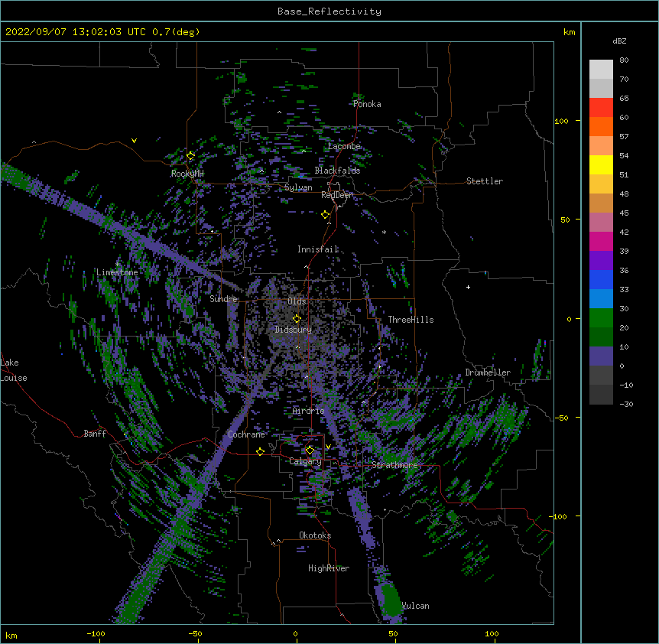659x644 pixels.
Task: Click the Drumheller label
Action: 488,372
